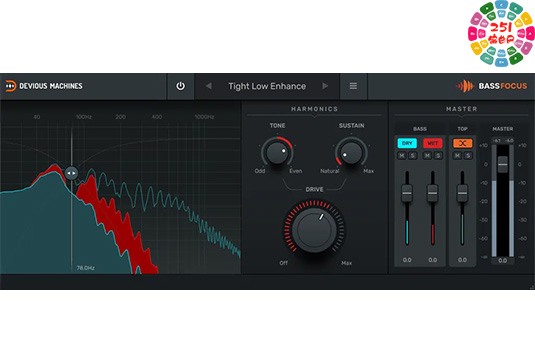Viewport: 535px width, 363px height.
Task: Click the Master fader 0.0 value
Action: pyautogui.click(x=503, y=261)
